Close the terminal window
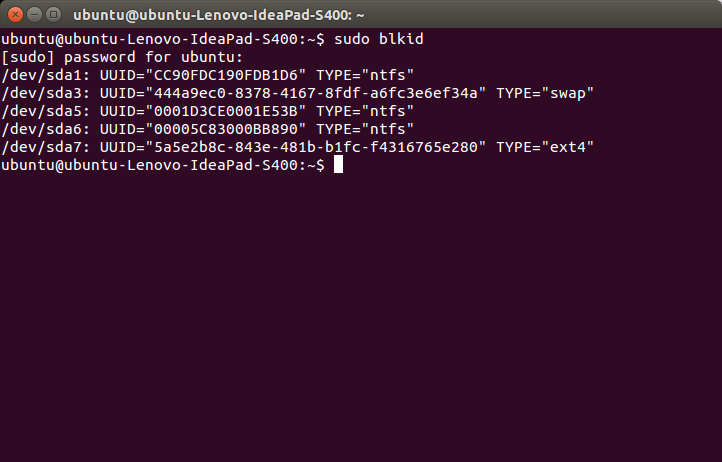 [x=14, y=14]
